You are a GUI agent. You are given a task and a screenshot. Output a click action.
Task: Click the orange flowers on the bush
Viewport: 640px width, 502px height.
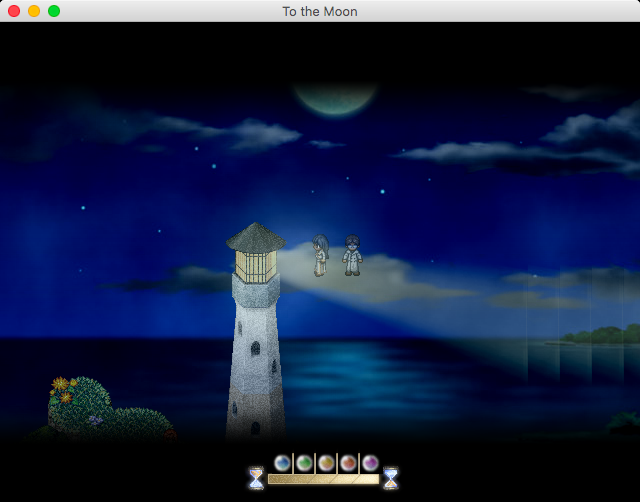[64, 389]
